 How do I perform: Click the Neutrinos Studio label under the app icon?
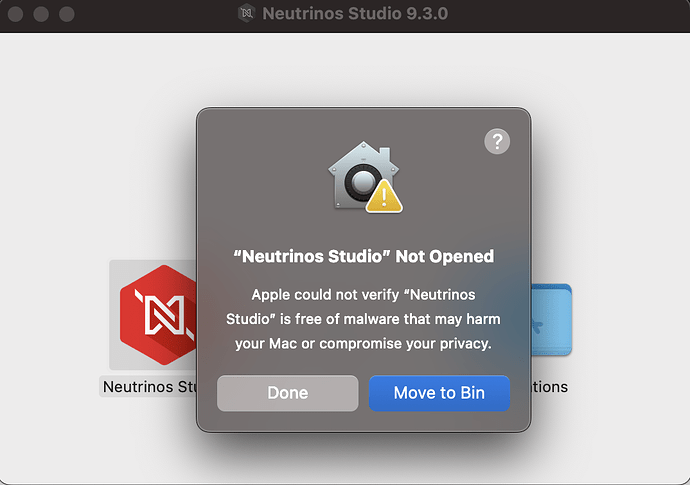click(x=150, y=387)
